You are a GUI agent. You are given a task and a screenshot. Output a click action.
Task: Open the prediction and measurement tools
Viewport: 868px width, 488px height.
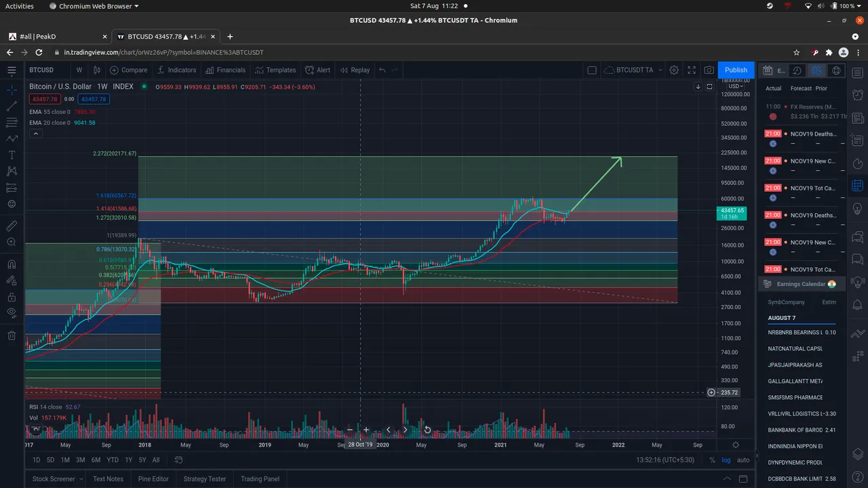pyautogui.click(x=12, y=188)
